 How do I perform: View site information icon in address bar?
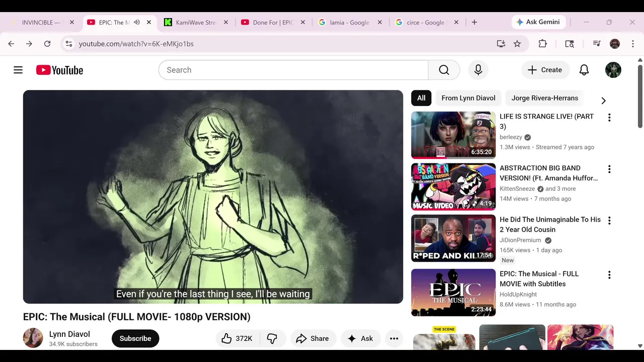pos(69,44)
